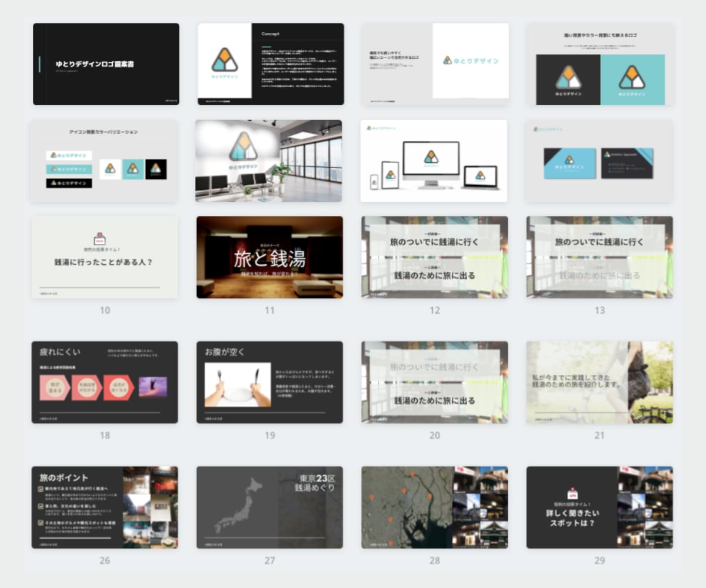The height and width of the screenshot is (588, 706).
Task: Select slide 26 titled 旅のポイント
Action: (x=104, y=507)
